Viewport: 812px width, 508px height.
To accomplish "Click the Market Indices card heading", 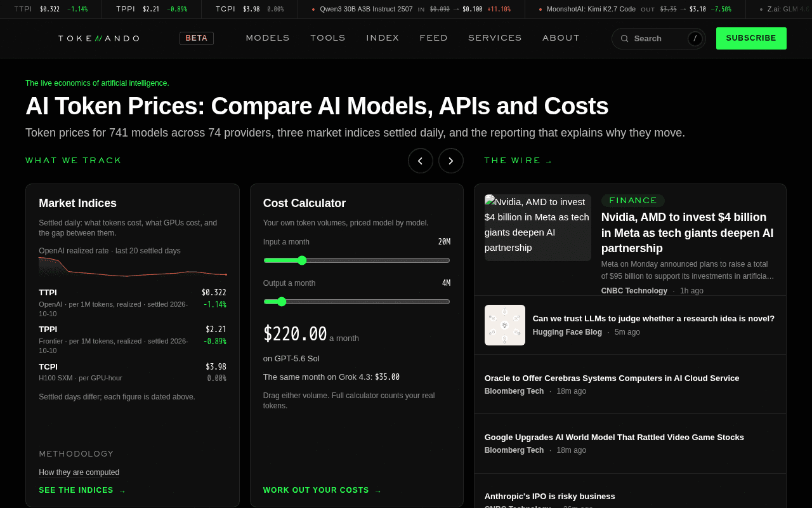I will [x=77, y=203].
